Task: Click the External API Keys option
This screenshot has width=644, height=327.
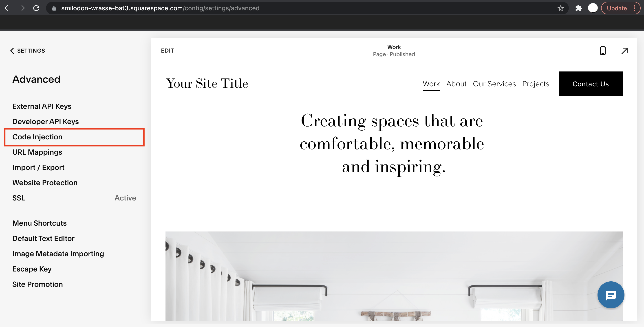Action: point(42,106)
